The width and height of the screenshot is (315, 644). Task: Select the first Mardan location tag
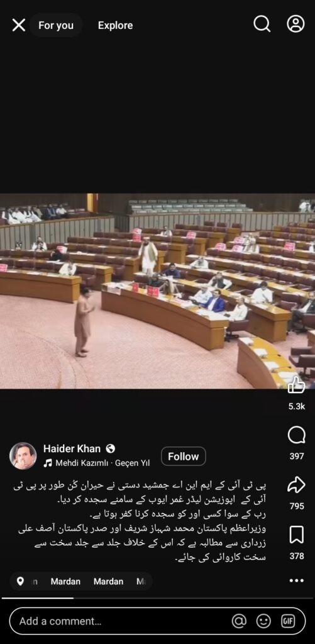(65, 582)
